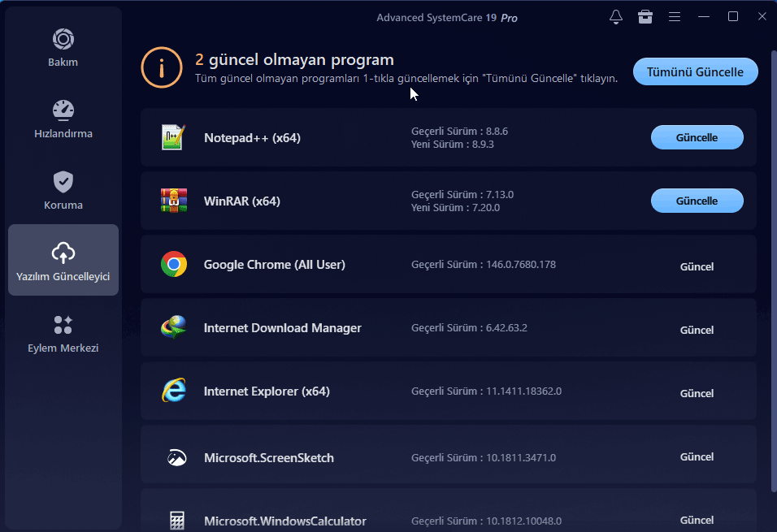Click the vertical scrollbar of the list
This screenshot has height=532, width=777.
(x=774, y=271)
